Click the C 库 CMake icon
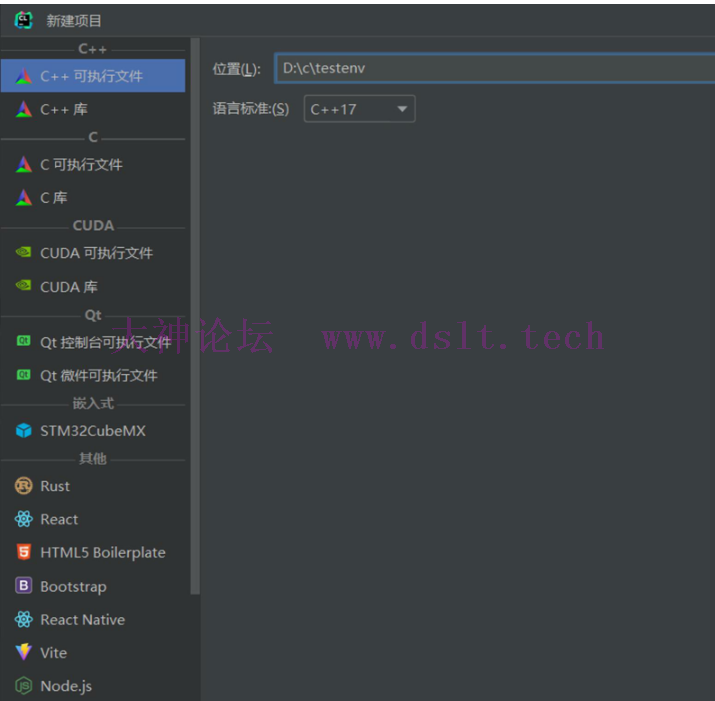The image size is (715, 701). click(24, 198)
